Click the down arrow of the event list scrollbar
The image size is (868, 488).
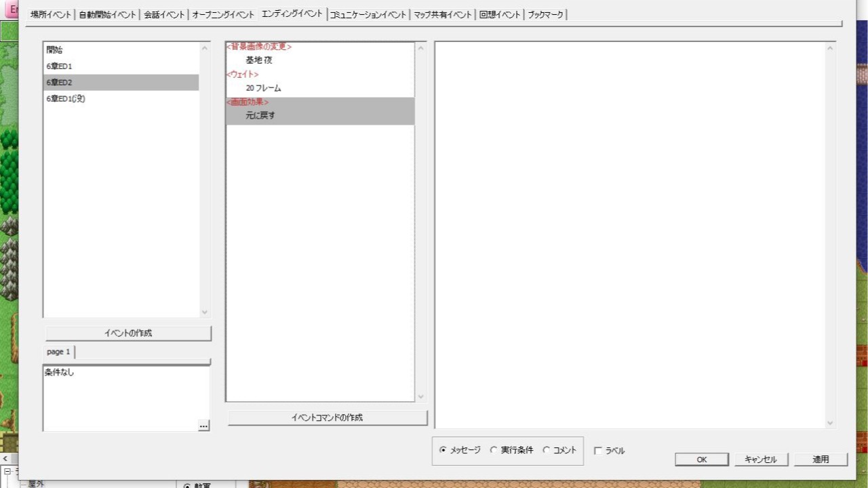205,312
